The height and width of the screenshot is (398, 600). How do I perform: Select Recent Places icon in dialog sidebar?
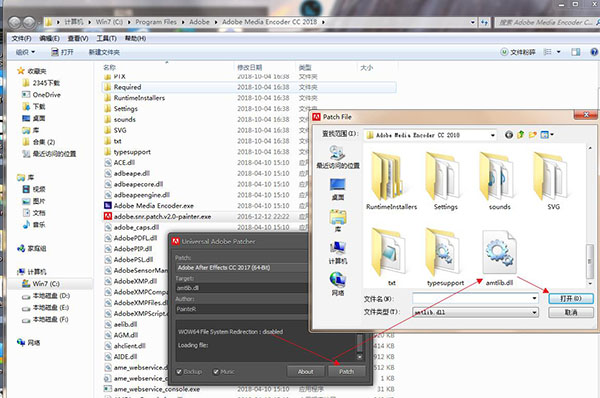(338, 157)
